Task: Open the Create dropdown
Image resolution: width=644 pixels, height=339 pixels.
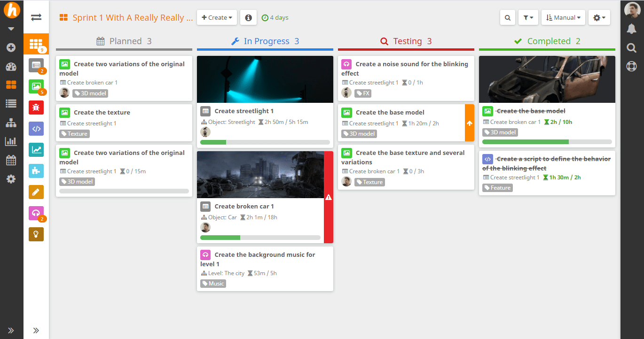Action: coord(217,18)
